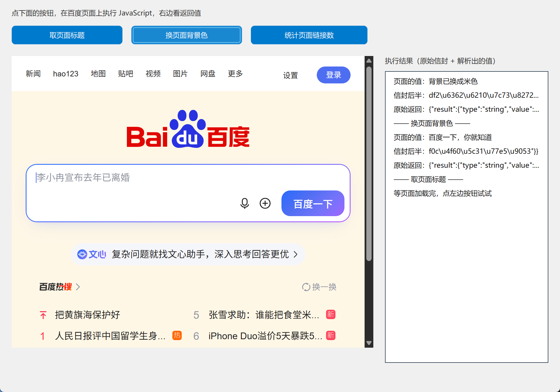Open the 地图 nav link
This screenshot has height=392, width=560.
click(x=98, y=74)
